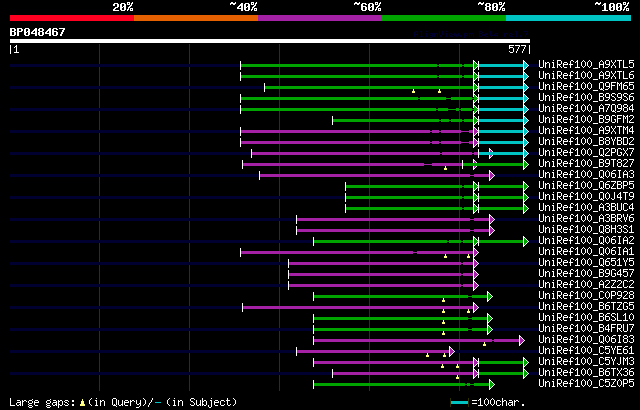Click the orange ~40% identity legend segment
This screenshot has width=640, height=410.
[196, 18]
